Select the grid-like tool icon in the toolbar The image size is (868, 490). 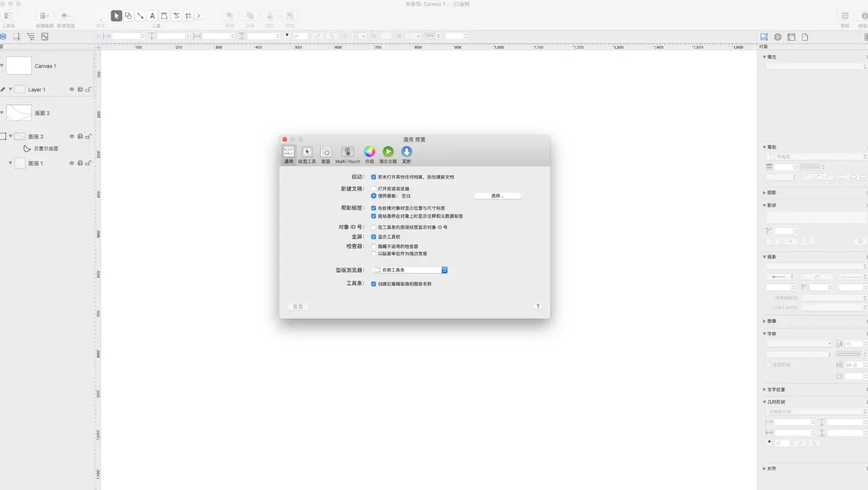(188, 16)
